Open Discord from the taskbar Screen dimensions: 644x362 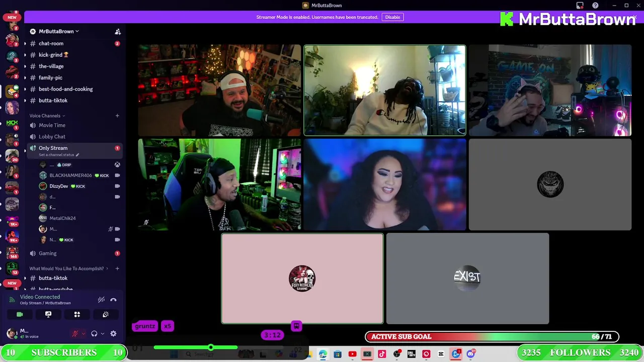point(471,354)
